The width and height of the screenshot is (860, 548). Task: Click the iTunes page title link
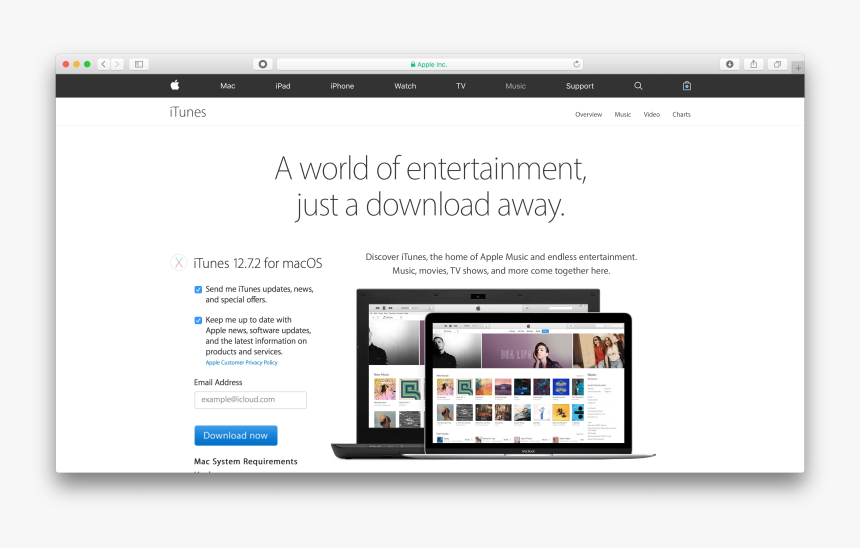(188, 112)
